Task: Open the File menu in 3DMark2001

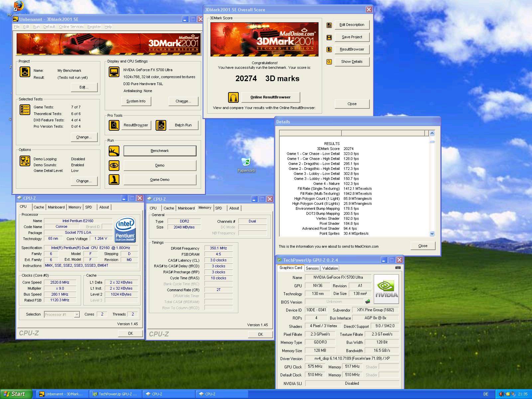Action: 17,27
